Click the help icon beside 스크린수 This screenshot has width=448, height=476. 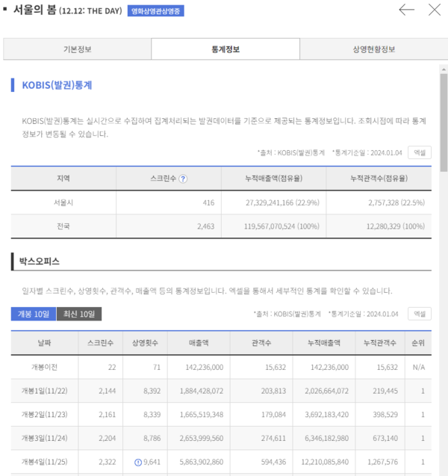tap(183, 179)
